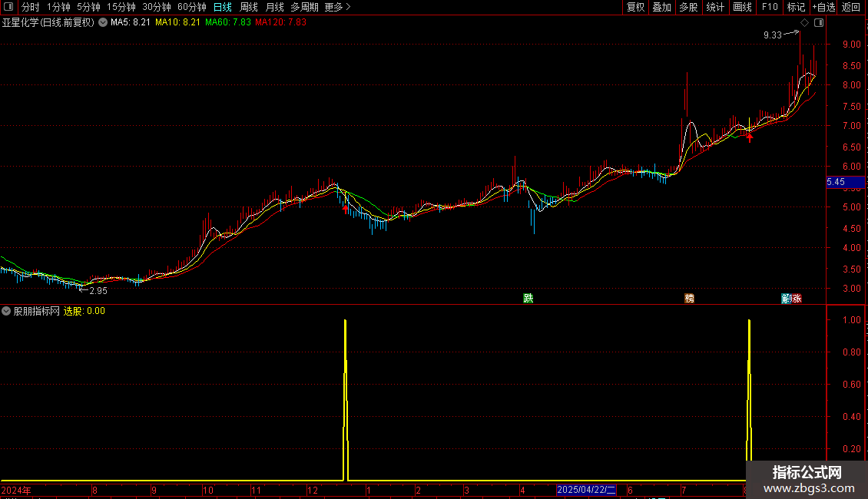The width and height of the screenshot is (868, 499).
Task: Open the 统计 statistics tool
Action: 715,7
